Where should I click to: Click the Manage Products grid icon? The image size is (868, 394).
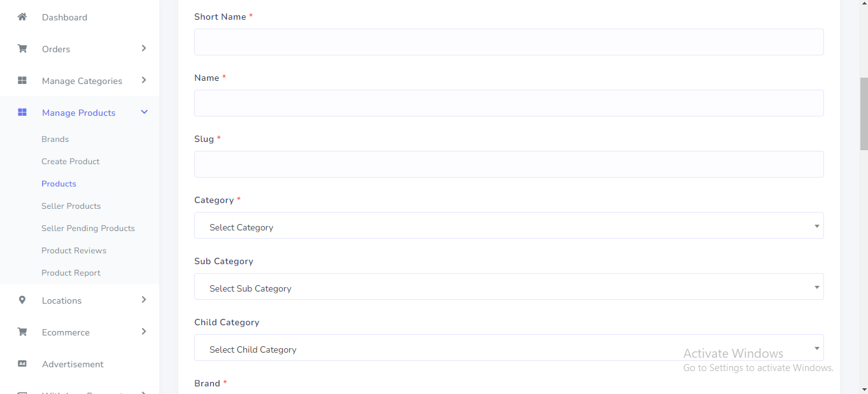point(22,113)
